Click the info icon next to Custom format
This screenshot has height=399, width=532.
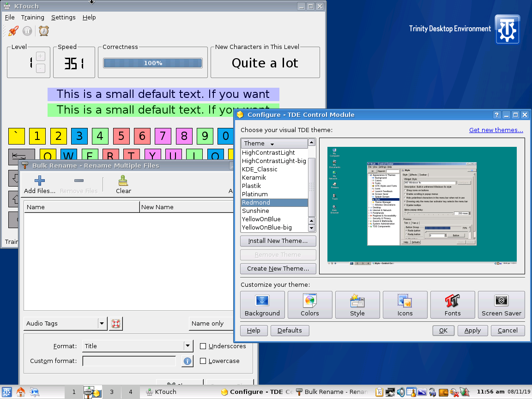(x=187, y=361)
